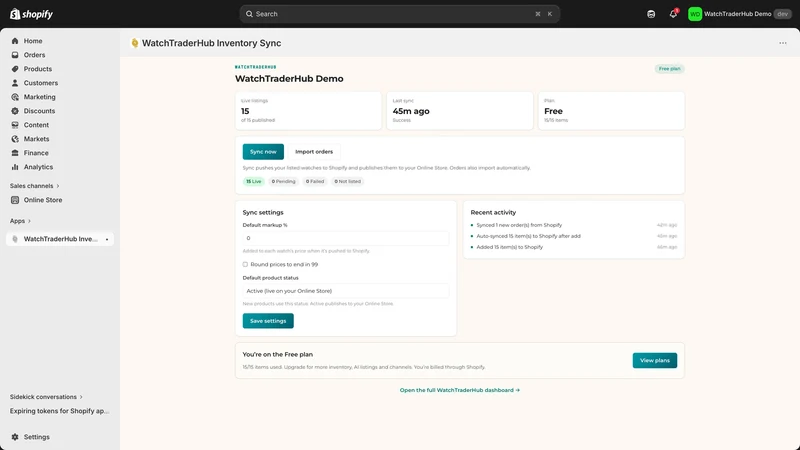The height and width of the screenshot is (450, 800).
Task: Click the Import orders button
Action: (x=314, y=152)
